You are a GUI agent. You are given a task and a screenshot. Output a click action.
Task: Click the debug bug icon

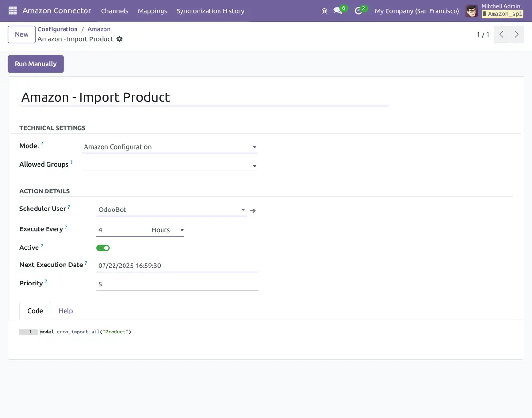(324, 10)
